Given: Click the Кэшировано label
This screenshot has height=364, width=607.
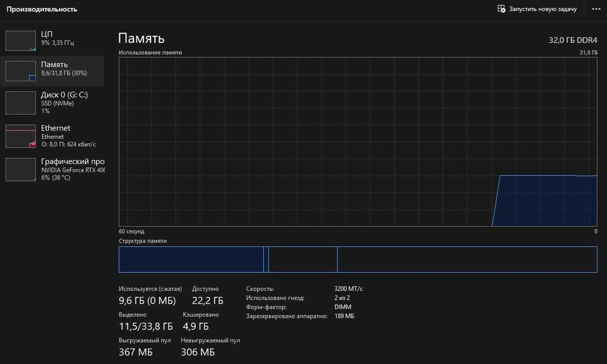Looking at the screenshot, I should (x=201, y=315).
